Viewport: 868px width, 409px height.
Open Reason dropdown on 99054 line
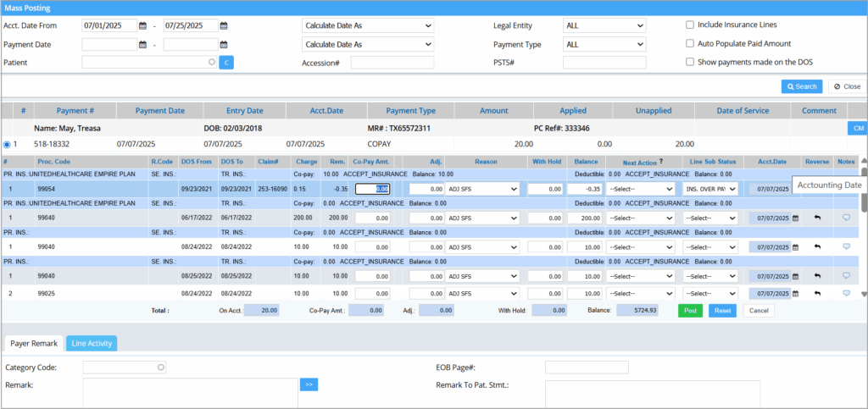point(482,189)
